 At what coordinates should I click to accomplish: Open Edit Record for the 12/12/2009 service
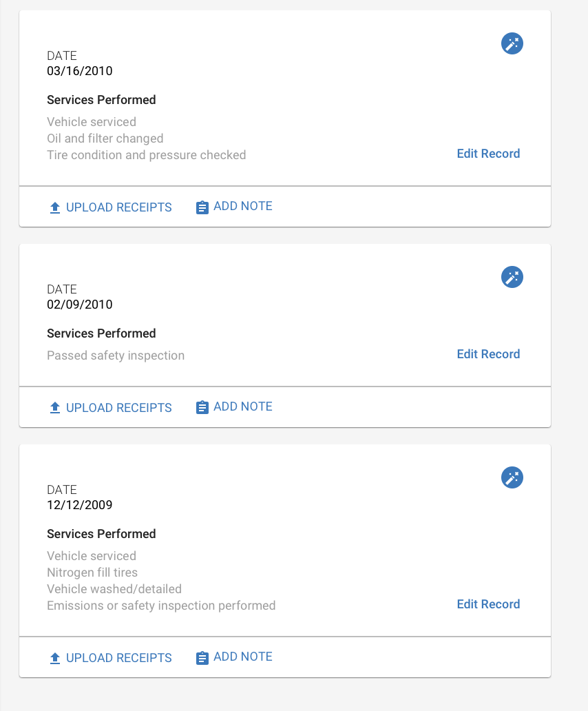point(488,604)
